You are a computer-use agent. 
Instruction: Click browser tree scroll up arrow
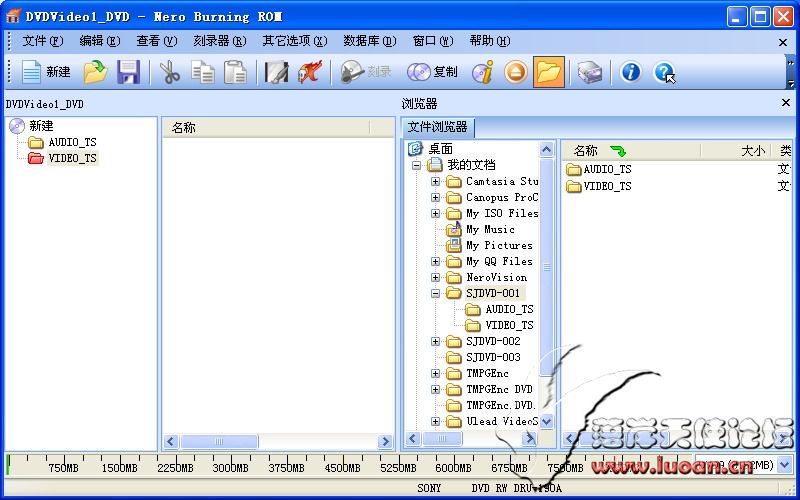click(x=546, y=149)
